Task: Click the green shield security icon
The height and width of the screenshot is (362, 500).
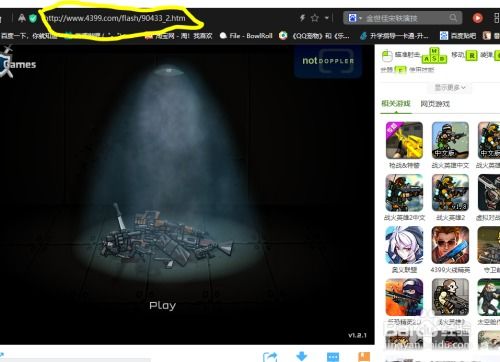Action: (x=33, y=18)
